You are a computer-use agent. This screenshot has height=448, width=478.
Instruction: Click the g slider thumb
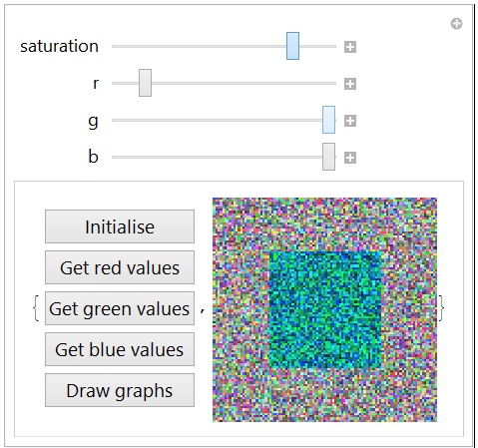(328, 120)
